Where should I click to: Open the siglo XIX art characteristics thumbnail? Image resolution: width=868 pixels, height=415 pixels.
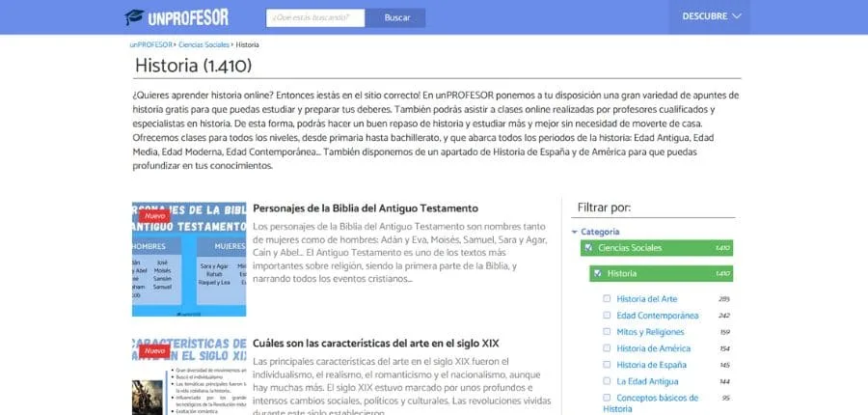(x=189, y=376)
